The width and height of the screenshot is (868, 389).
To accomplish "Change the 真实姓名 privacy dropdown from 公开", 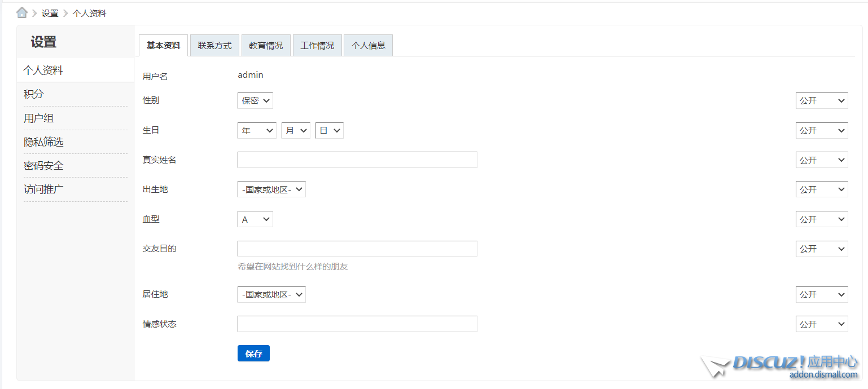I will (821, 160).
